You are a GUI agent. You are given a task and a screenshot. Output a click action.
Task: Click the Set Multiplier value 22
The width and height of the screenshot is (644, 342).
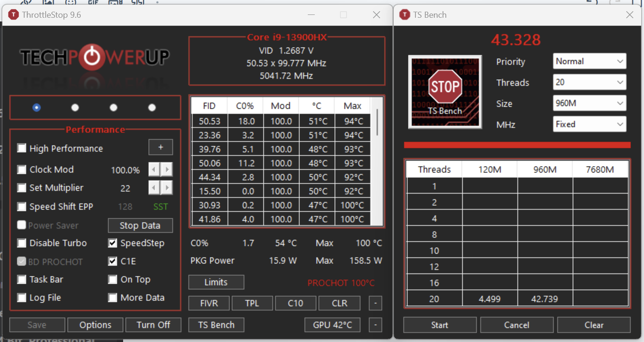point(125,188)
